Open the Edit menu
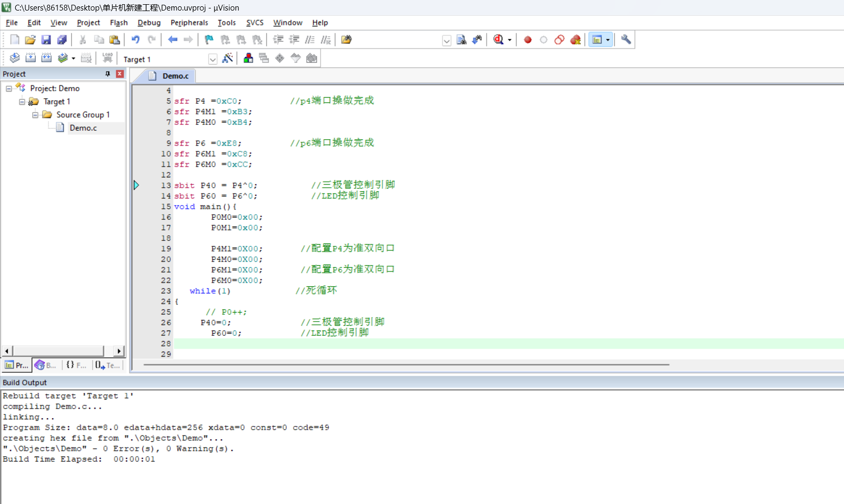This screenshot has width=844, height=504. tap(34, 23)
